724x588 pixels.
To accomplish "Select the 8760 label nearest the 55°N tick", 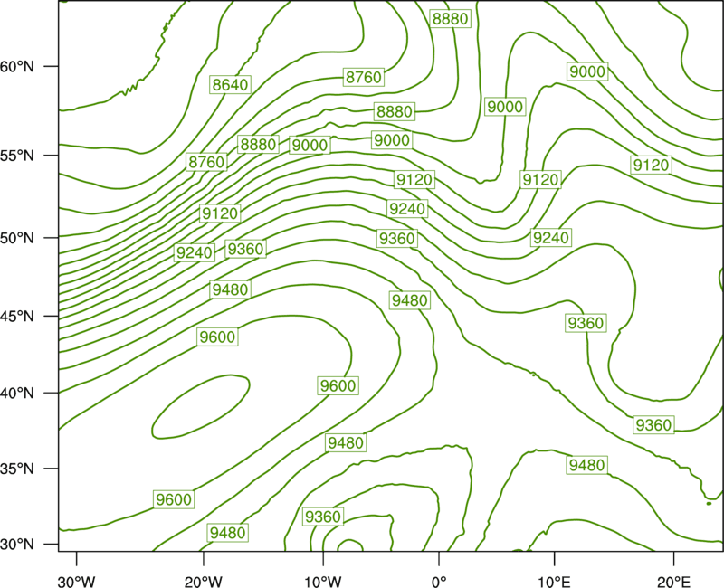I will pos(206,162).
